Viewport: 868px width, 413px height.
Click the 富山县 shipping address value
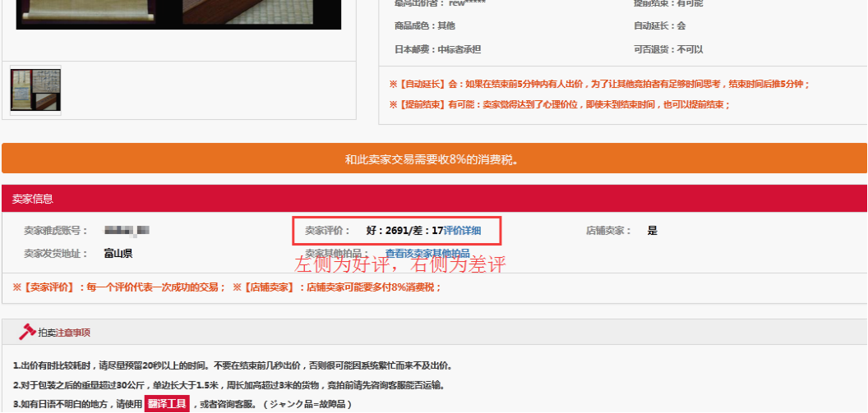point(118,254)
